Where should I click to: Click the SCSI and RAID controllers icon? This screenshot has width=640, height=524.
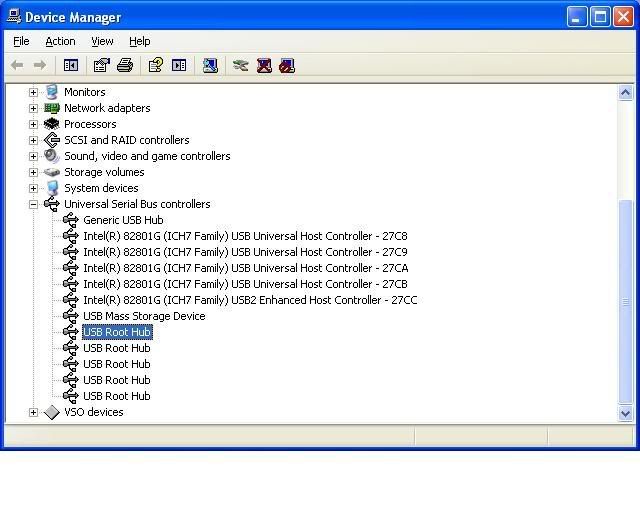(52, 140)
